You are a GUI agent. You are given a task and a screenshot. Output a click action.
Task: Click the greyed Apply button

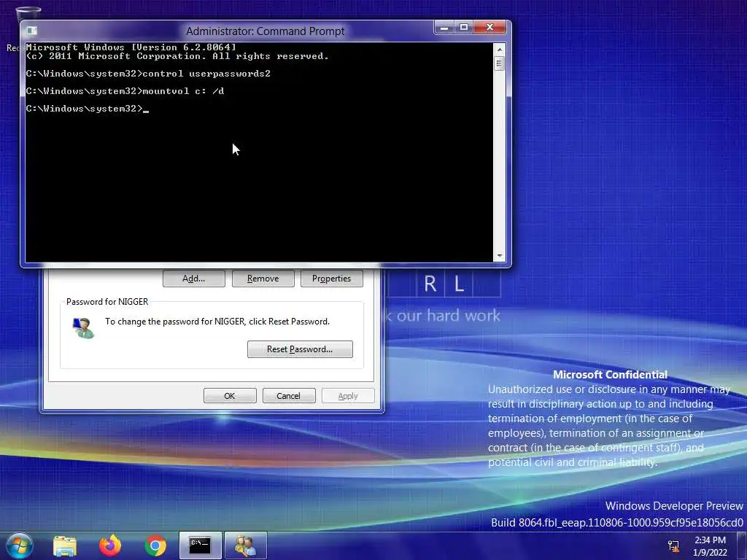348,396
